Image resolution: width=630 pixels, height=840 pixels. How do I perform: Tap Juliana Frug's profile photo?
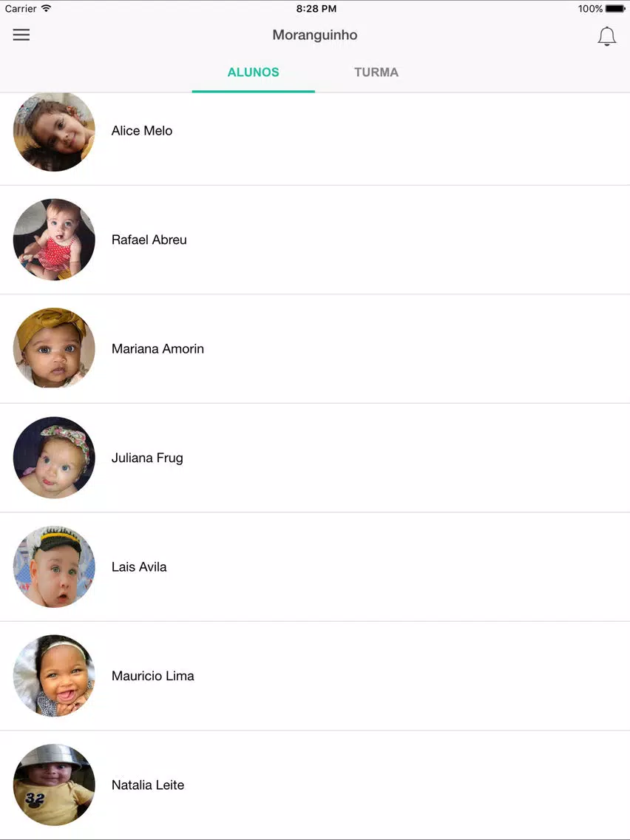click(x=54, y=458)
